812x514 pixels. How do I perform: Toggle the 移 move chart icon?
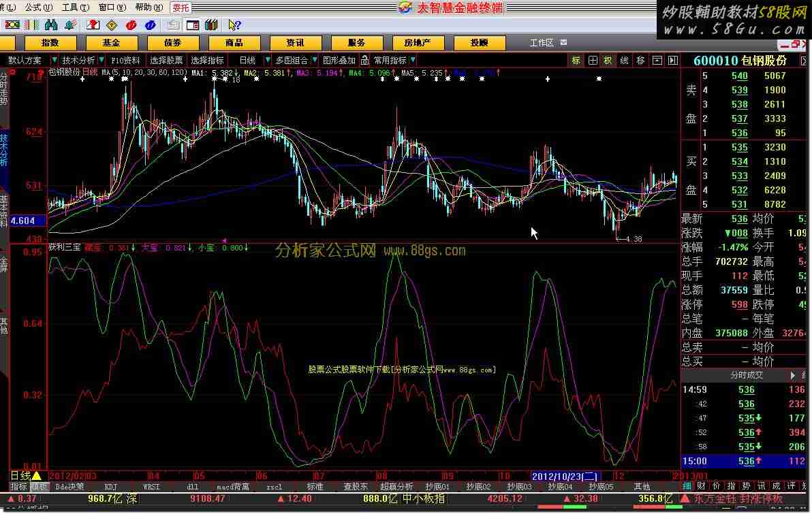[640, 61]
